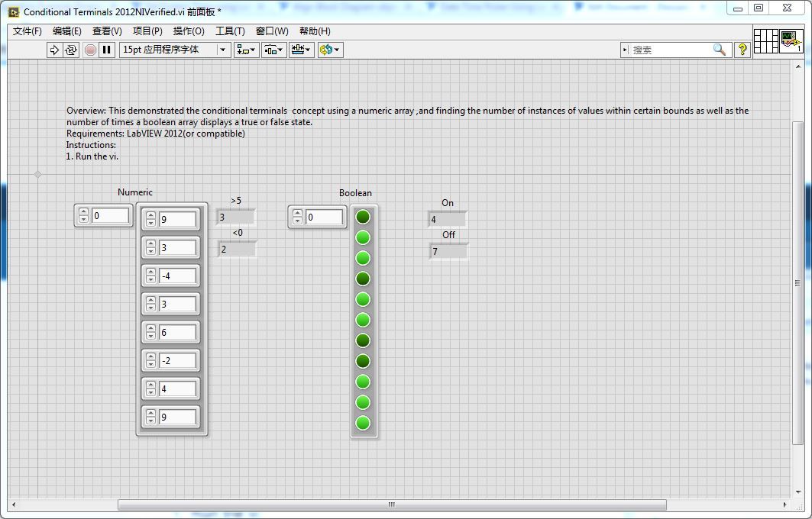Open the 项目(P) menu

pyautogui.click(x=147, y=31)
